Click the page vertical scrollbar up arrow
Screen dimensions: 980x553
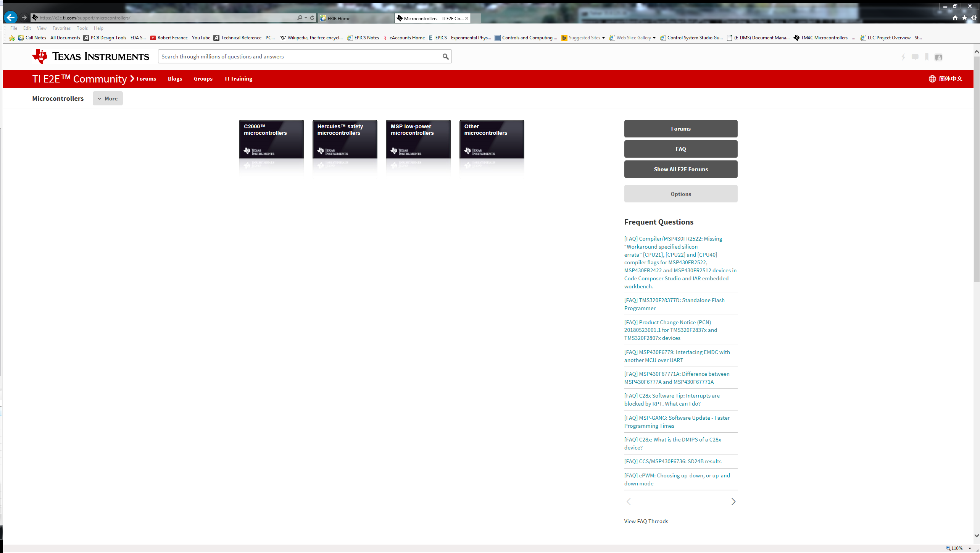[977, 52]
